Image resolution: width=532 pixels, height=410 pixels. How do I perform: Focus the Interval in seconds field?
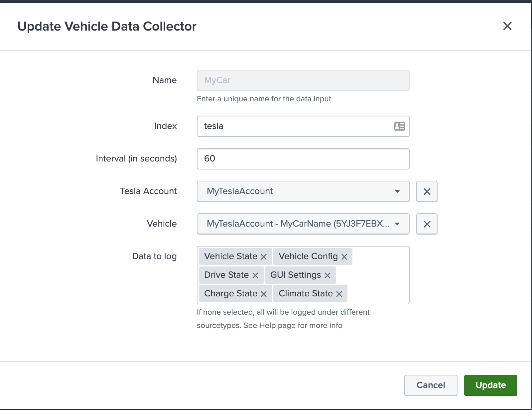point(303,159)
